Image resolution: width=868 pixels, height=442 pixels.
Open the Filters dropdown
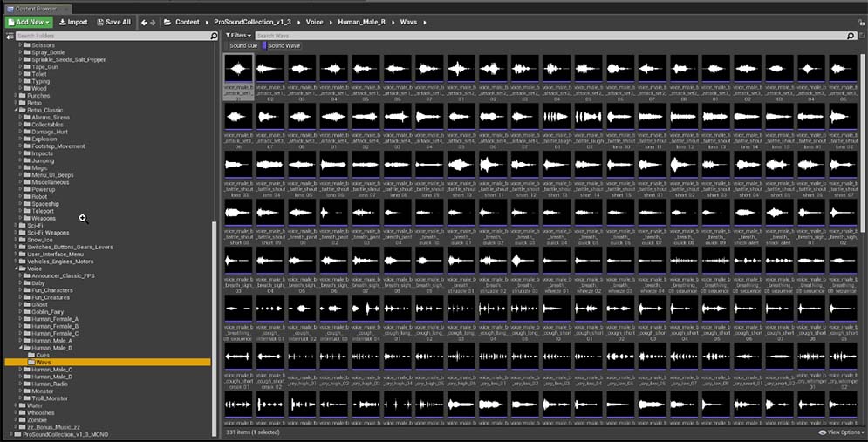pos(238,36)
